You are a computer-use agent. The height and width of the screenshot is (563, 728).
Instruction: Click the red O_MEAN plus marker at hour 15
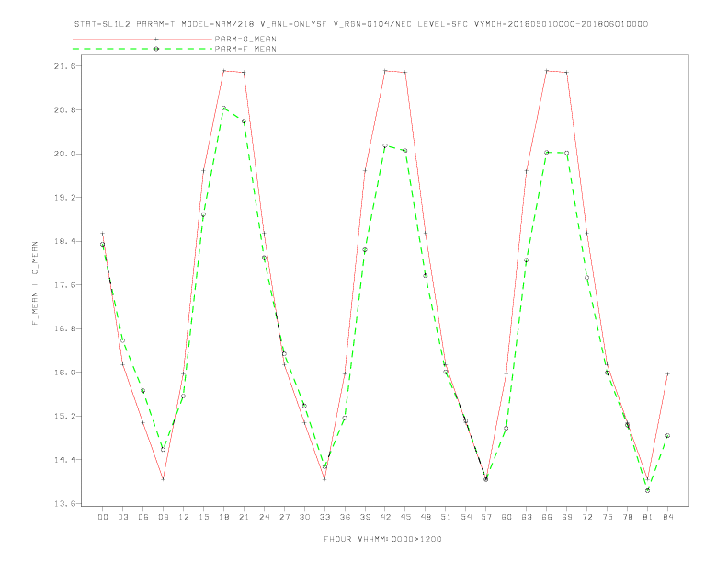coord(203,170)
